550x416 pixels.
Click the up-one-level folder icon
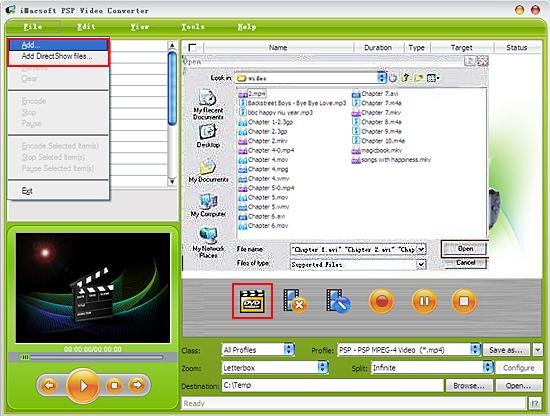405,78
